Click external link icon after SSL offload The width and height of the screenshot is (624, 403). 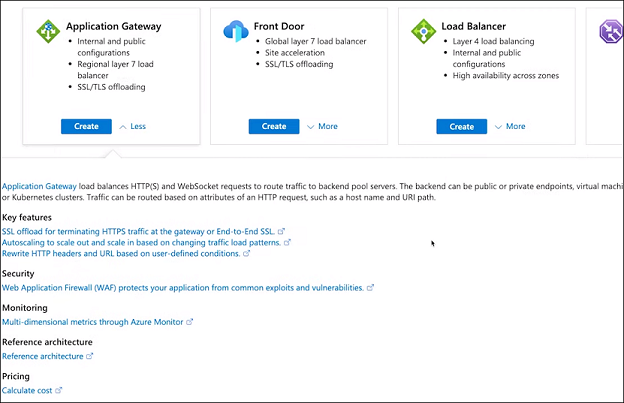pos(281,231)
